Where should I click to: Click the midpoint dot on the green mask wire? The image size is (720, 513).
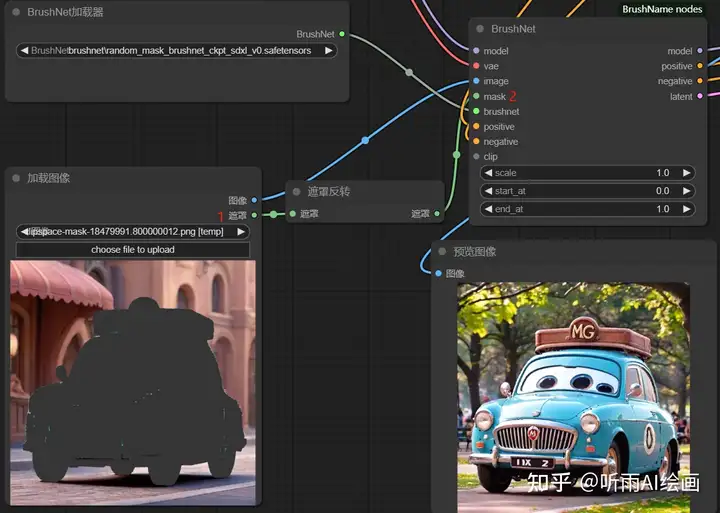(x=456, y=155)
